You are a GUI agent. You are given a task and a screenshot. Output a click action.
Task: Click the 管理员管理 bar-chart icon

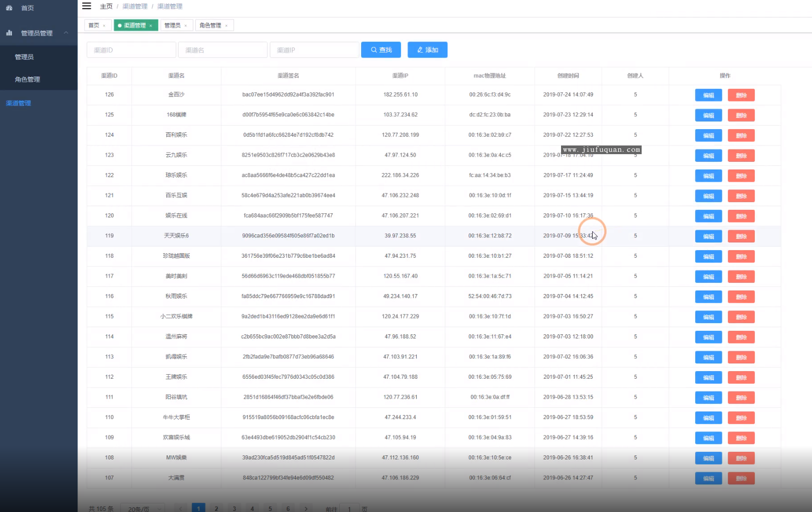click(x=9, y=33)
